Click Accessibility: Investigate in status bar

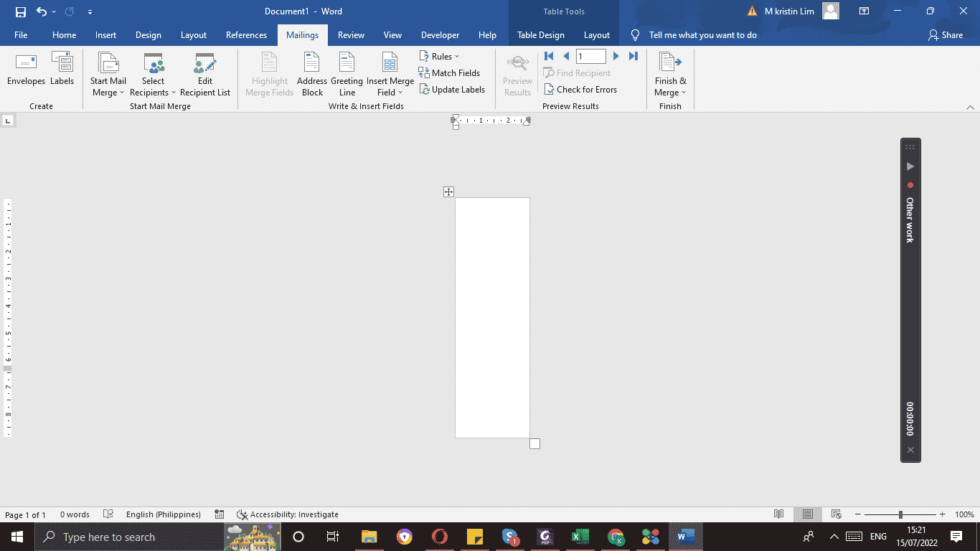point(288,514)
